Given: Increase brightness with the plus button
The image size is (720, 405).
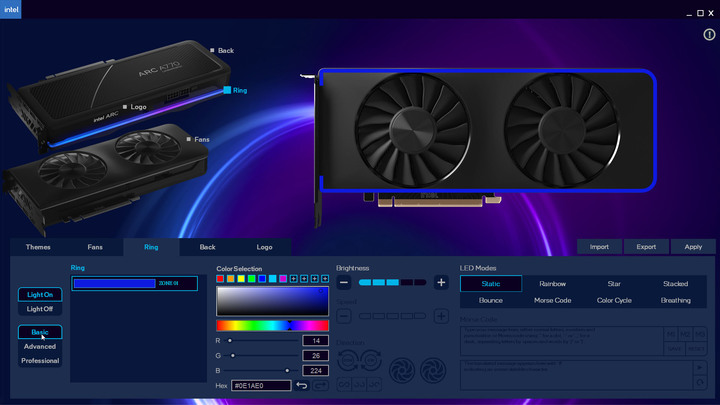Looking at the screenshot, I should coord(441,282).
